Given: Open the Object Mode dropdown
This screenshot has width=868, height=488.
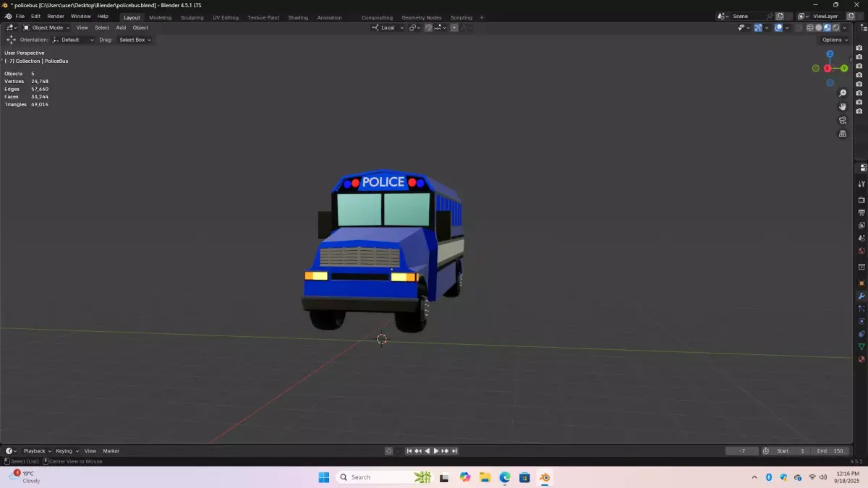Looking at the screenshot, I should pos(47,27).
